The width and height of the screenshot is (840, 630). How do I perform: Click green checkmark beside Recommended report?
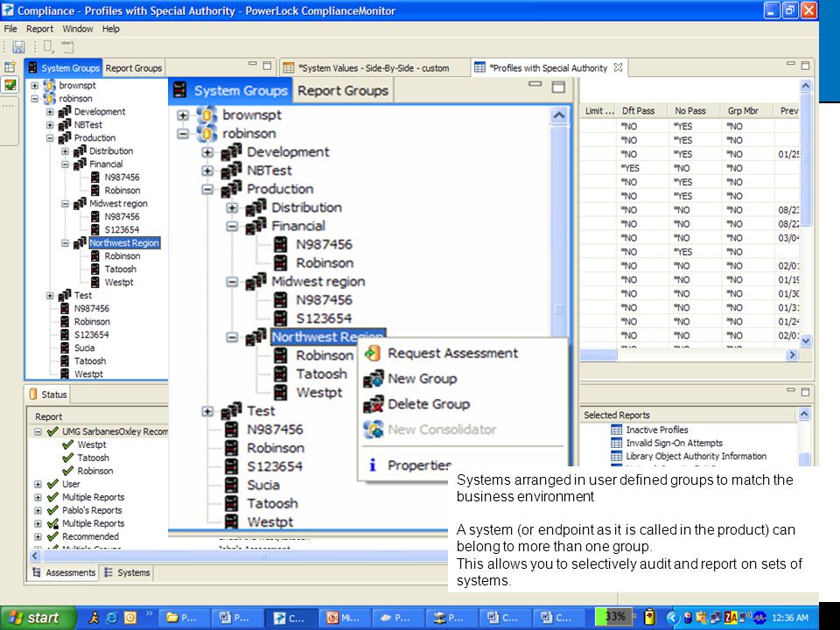pos(52,536)
